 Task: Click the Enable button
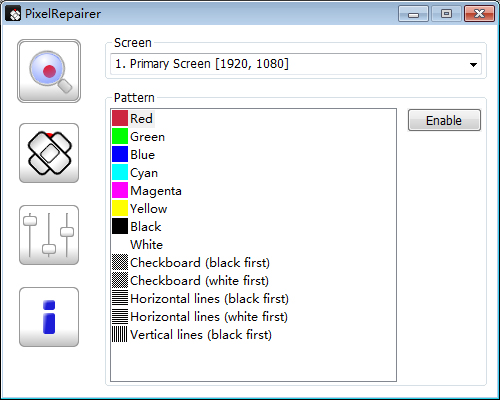(x=444, y=120)
